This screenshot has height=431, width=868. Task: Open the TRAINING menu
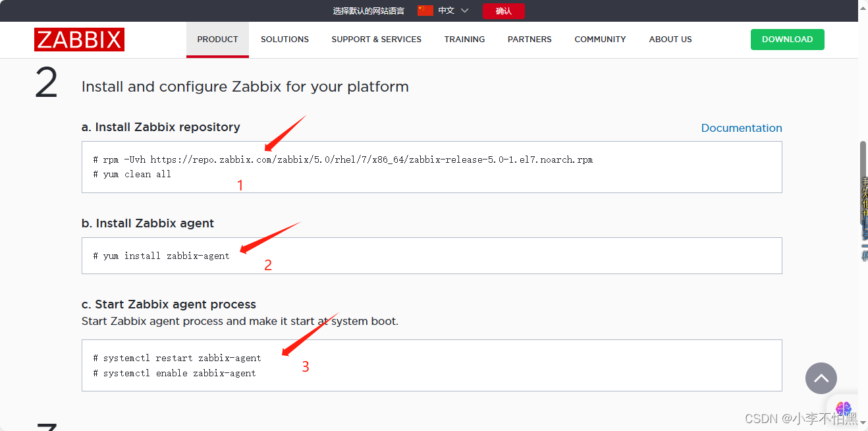pos(464,40)
